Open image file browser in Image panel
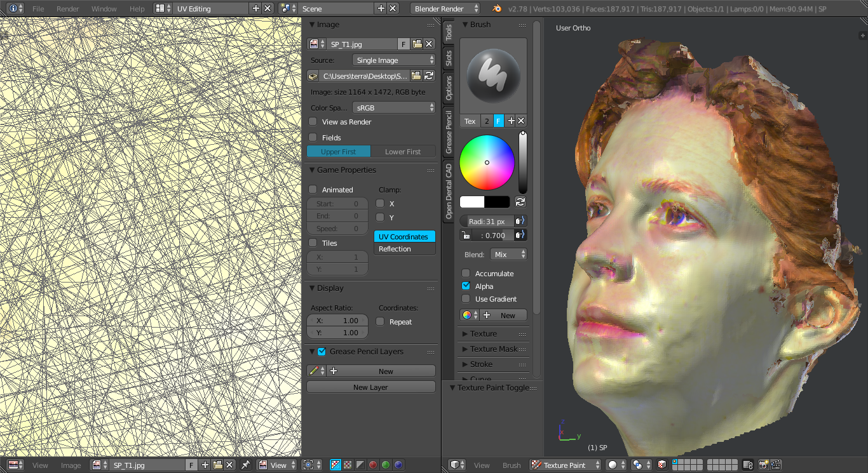Screen dimensions: 868x473 (417, 44)
